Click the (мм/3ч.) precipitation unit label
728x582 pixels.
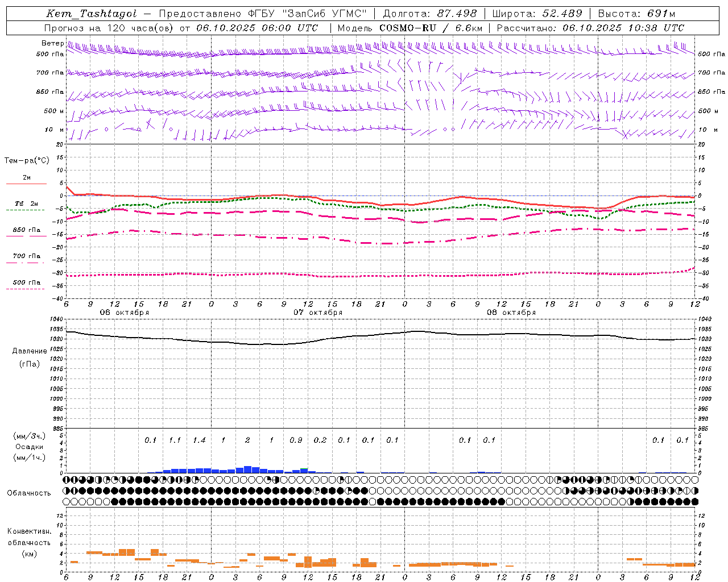click(30, 436)
